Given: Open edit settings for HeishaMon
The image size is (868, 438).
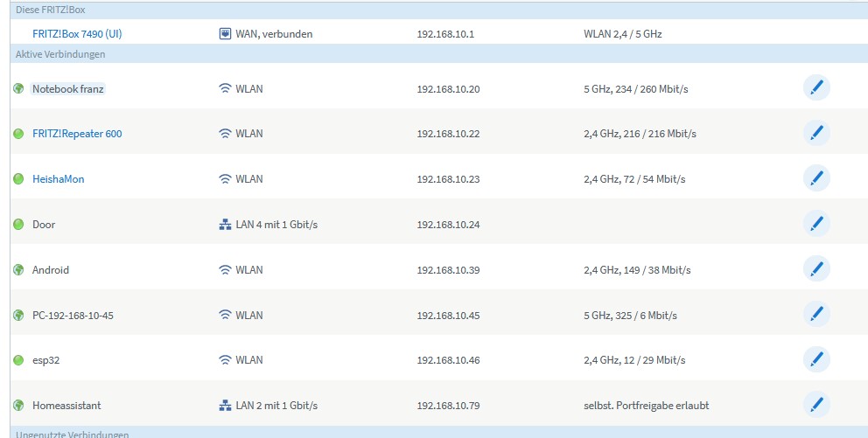Looking at the screenshot, I should [815, 179].
